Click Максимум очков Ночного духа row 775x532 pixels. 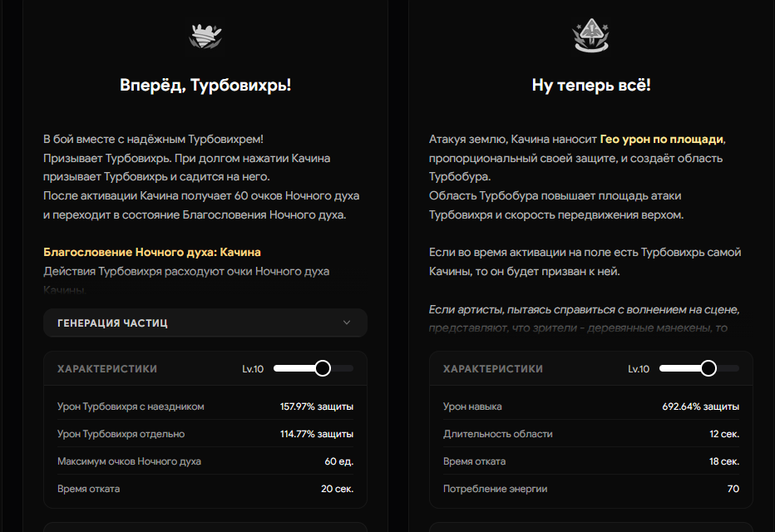point(205,461)
